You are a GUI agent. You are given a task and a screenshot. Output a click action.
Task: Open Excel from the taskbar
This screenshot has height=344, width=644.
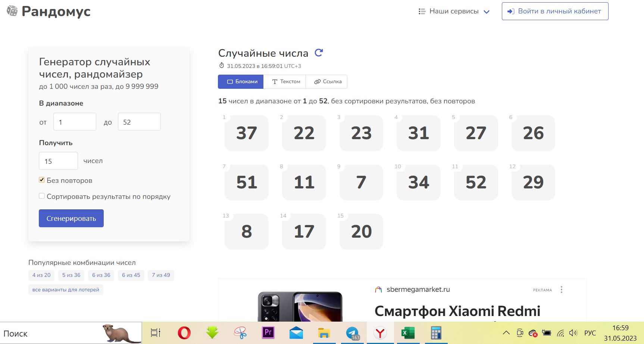[408, 333]
